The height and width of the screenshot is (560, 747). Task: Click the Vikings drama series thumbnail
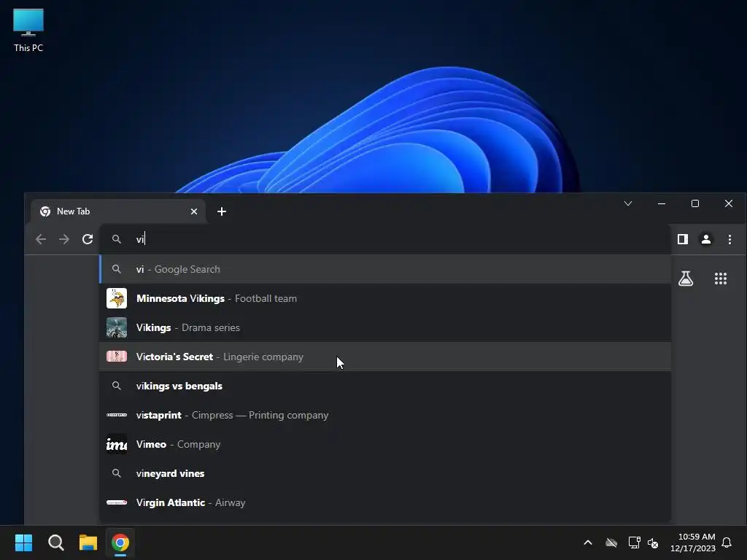117,327
